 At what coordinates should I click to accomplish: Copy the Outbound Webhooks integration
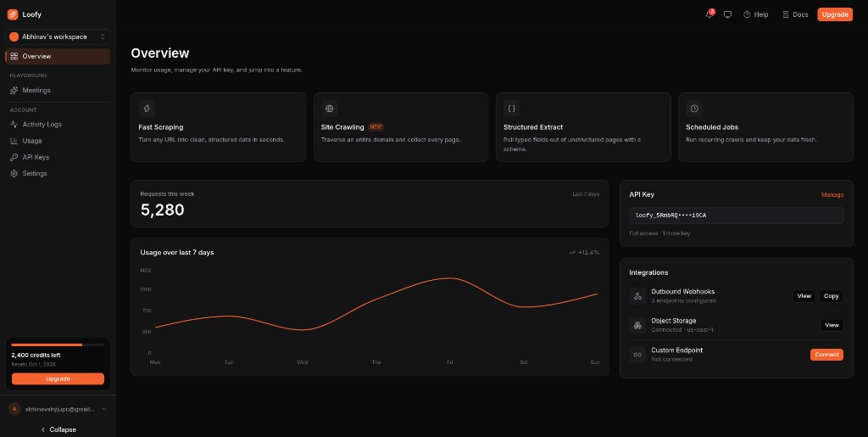pyautogui.click(x=832, y=296)
